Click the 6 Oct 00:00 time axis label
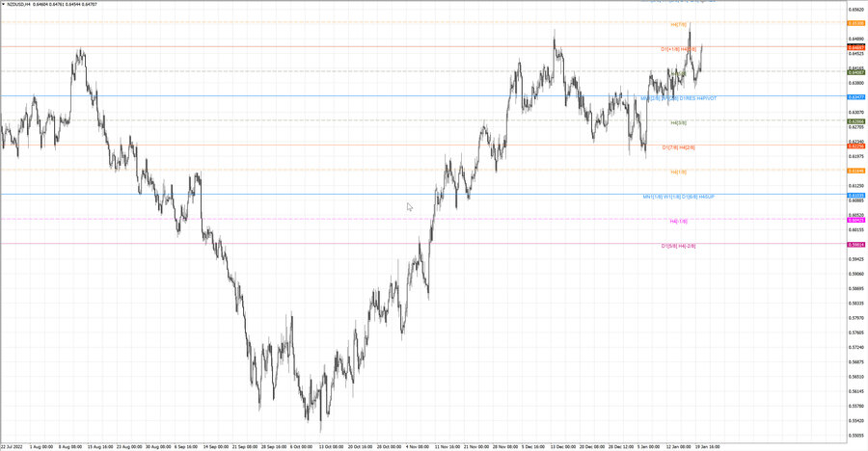Image resolution: width=868 pixels, height=451 pixels. click(301, 446)
